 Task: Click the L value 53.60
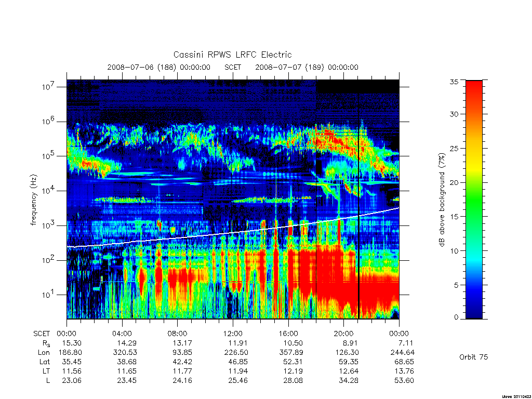[x=404, y=381]
